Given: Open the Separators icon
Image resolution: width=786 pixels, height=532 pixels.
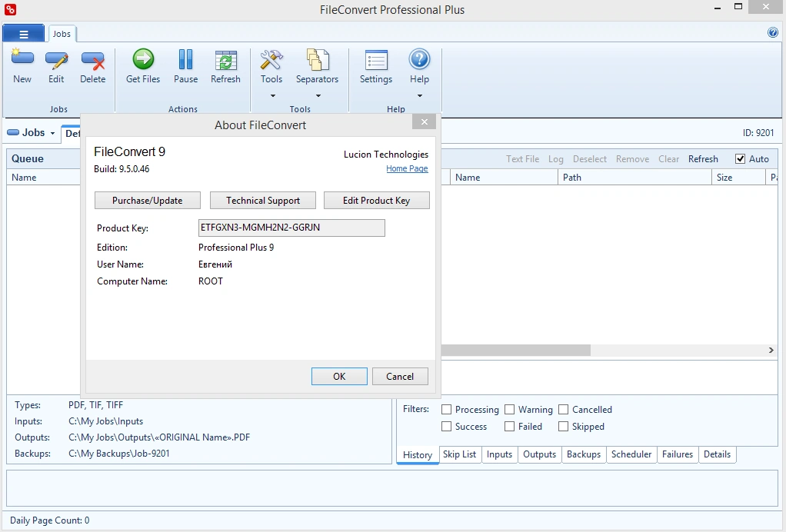Looking at the screenshot, I should 318,60.
